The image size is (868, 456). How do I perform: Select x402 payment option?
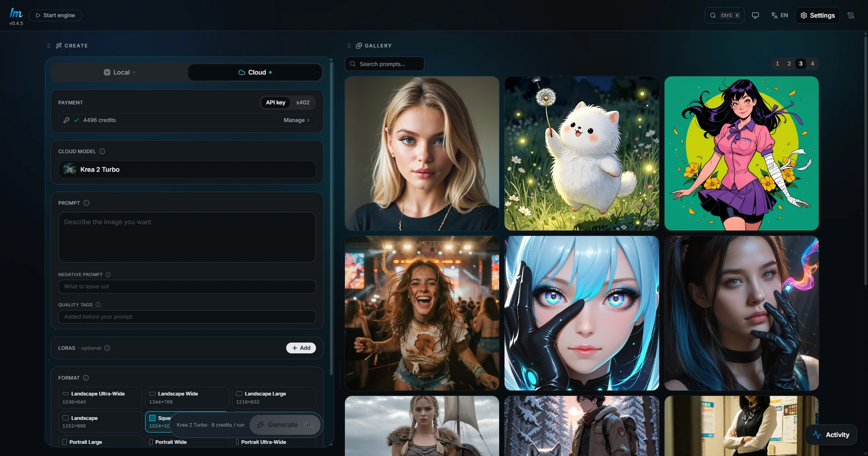pyautogui.click(x=303, y=103)
